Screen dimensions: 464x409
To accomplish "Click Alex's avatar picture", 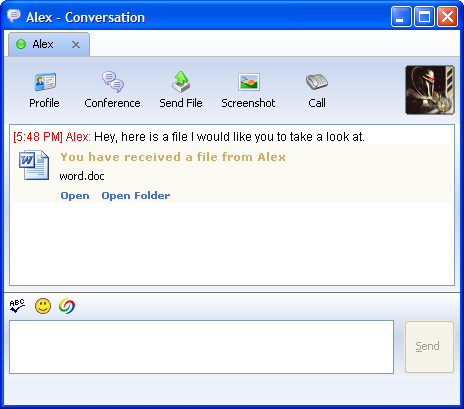I will (x=430, y=90).
